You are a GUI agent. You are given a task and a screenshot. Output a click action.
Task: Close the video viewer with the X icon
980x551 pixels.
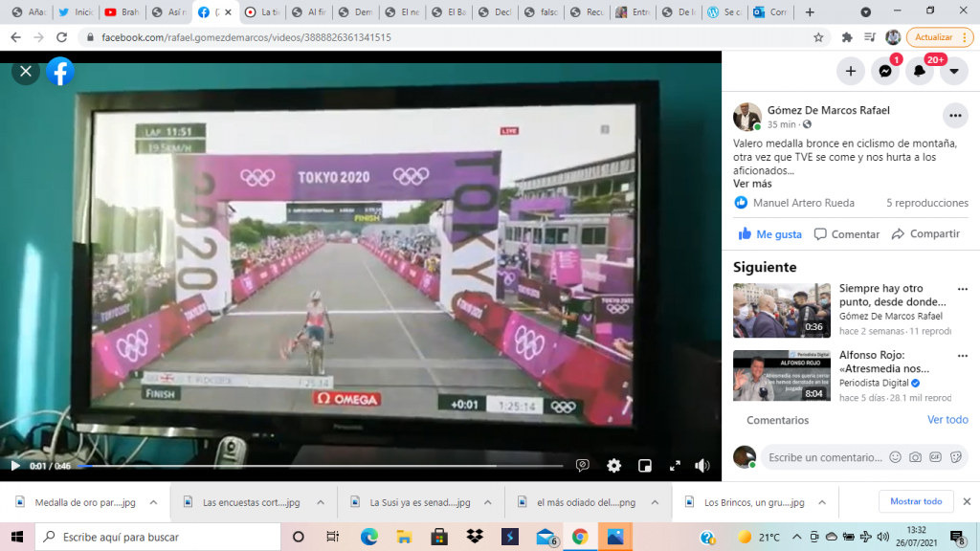click(26, 71)
